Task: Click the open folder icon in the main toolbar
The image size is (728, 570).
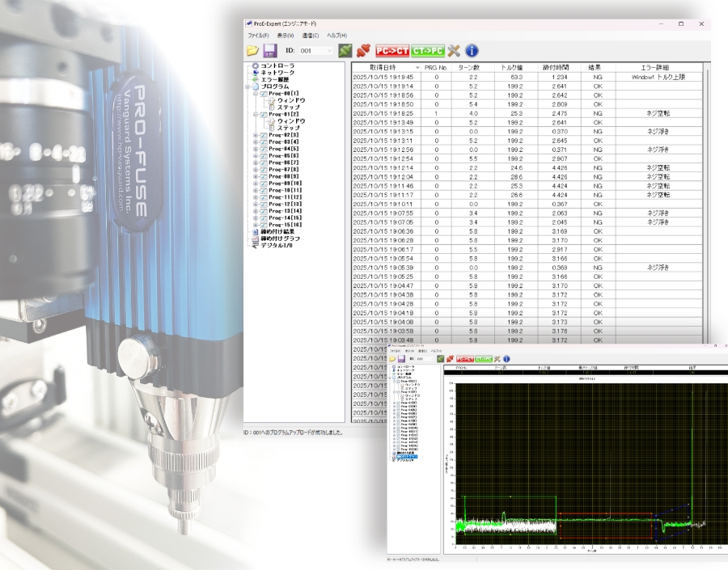Action: point(253,50)
